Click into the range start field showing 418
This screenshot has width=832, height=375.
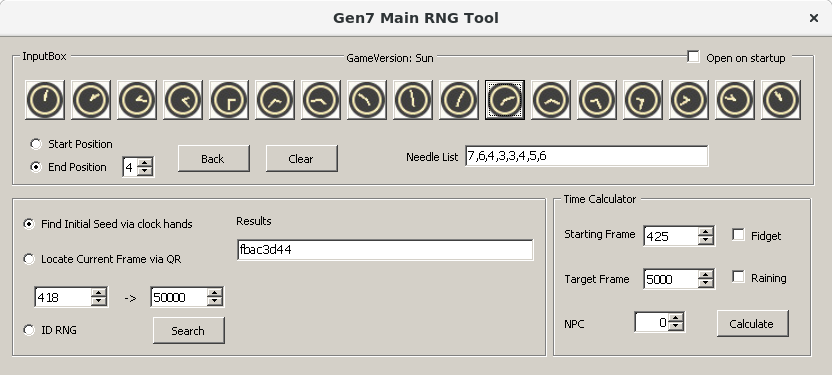[63, 297]
